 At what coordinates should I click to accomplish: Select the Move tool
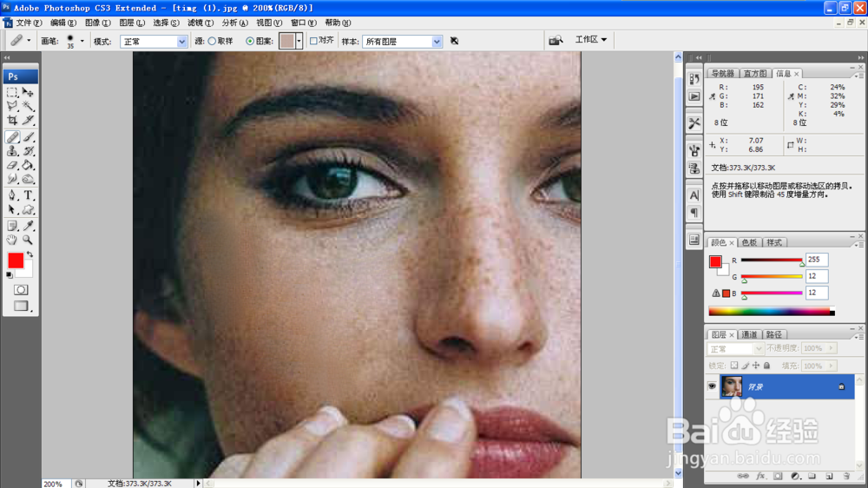(x=28, y=93)
